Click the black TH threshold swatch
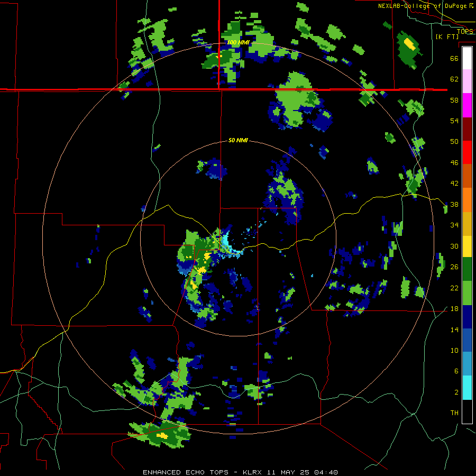Viewport: 476px width, 476px height. click(x=467, y=411)
